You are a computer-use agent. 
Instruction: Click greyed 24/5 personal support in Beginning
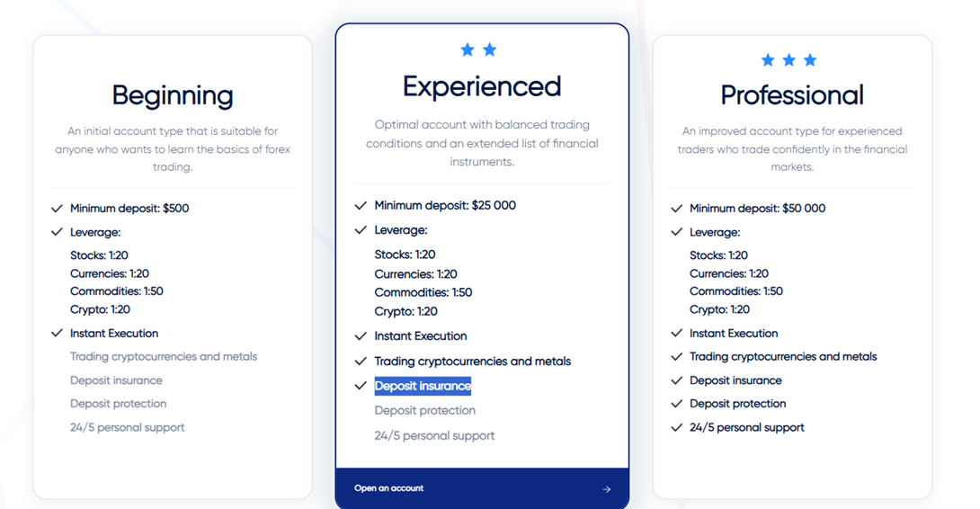127,428
